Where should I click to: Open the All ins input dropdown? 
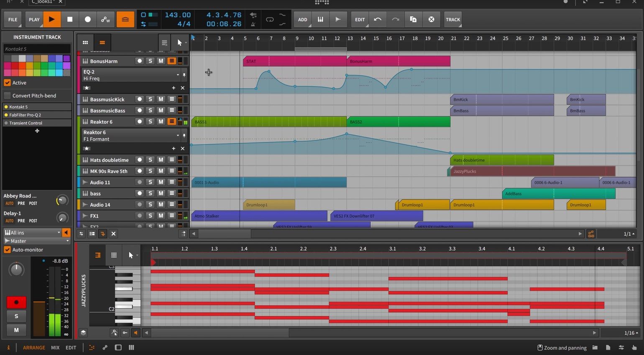point(32,233)
